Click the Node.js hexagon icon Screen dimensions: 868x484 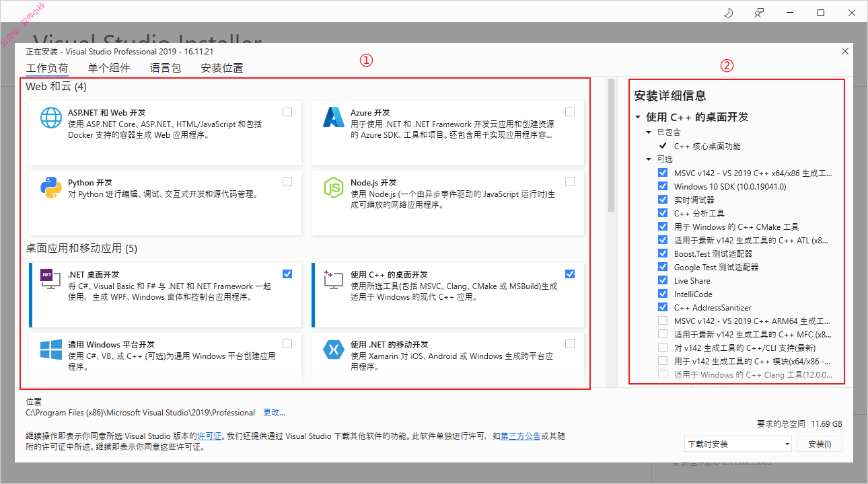click(x=334, y=188)
